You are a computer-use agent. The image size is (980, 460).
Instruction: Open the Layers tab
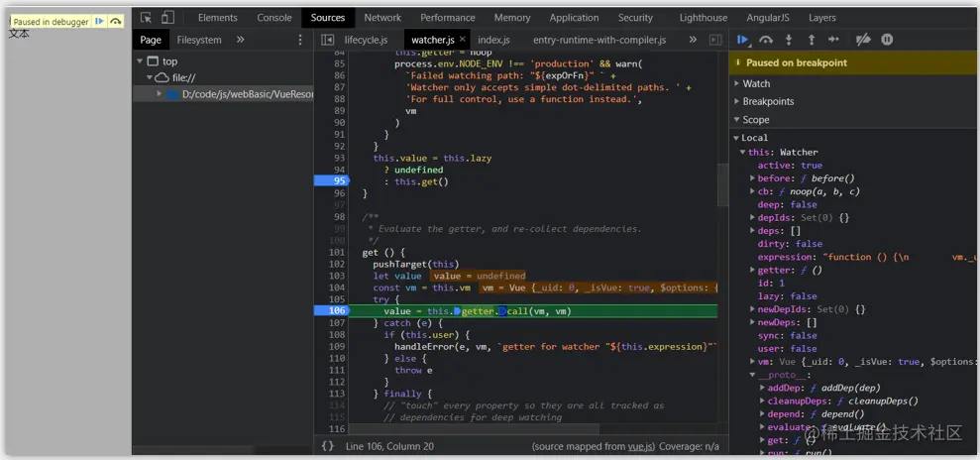click(821, 18)
